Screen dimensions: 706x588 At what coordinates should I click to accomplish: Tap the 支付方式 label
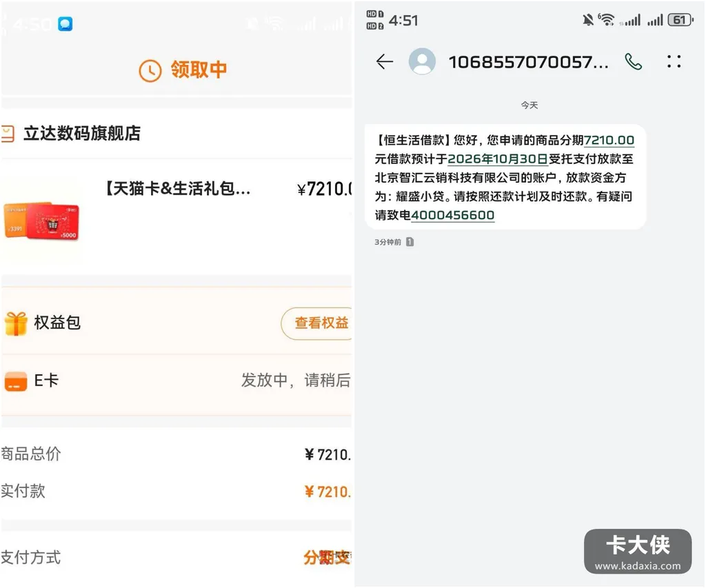(30, 558)
